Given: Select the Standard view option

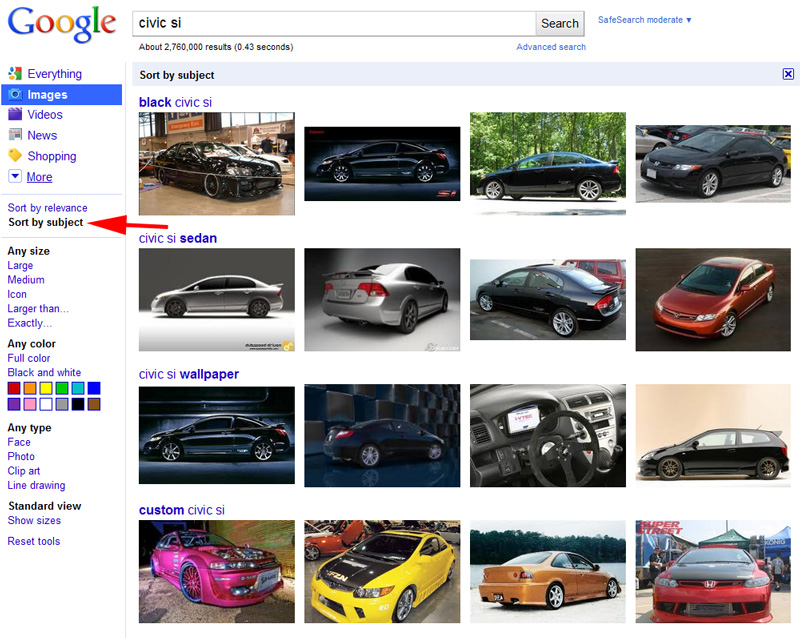Looking at the screenshot, I should click(45, 506).
